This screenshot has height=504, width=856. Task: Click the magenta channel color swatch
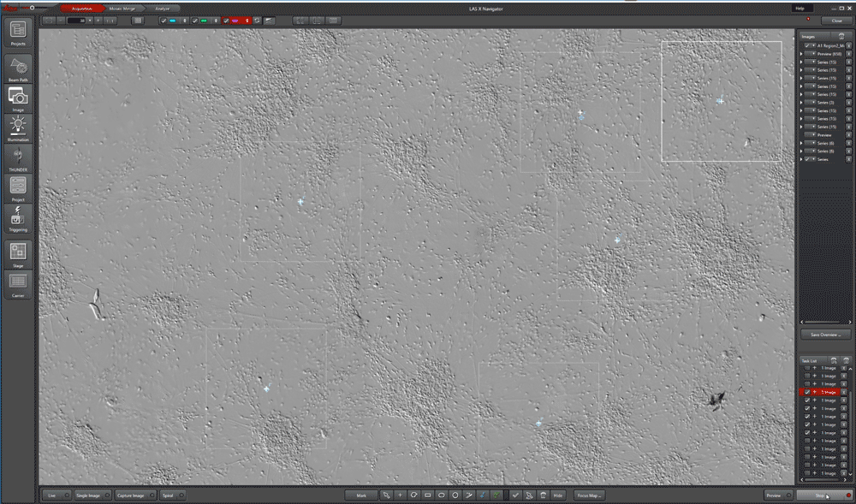tap(235, 21)
